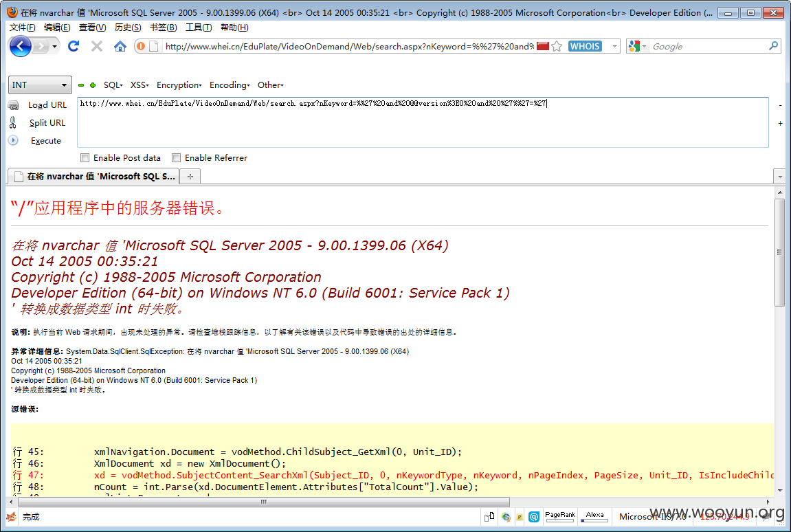Screen dimensions: 791x532
Task: Open the 编辑(E) menu
Action: click(57, 27)
